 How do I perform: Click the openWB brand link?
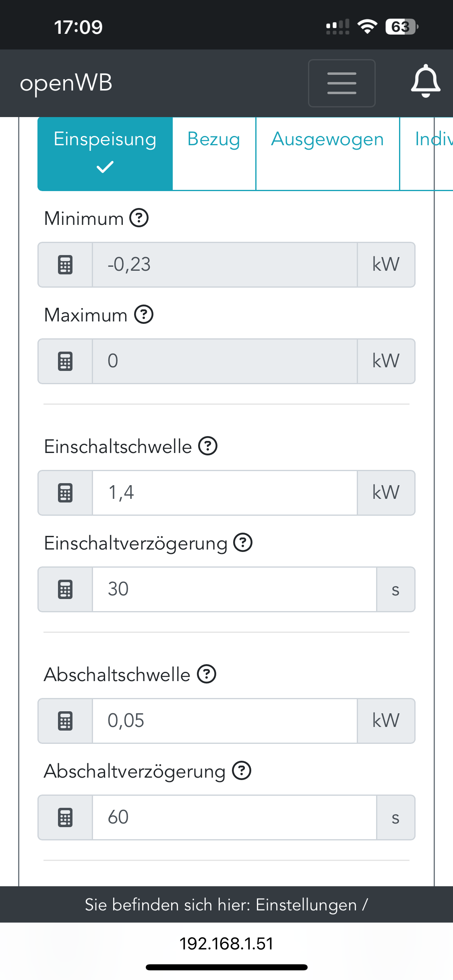click(66, 83)
